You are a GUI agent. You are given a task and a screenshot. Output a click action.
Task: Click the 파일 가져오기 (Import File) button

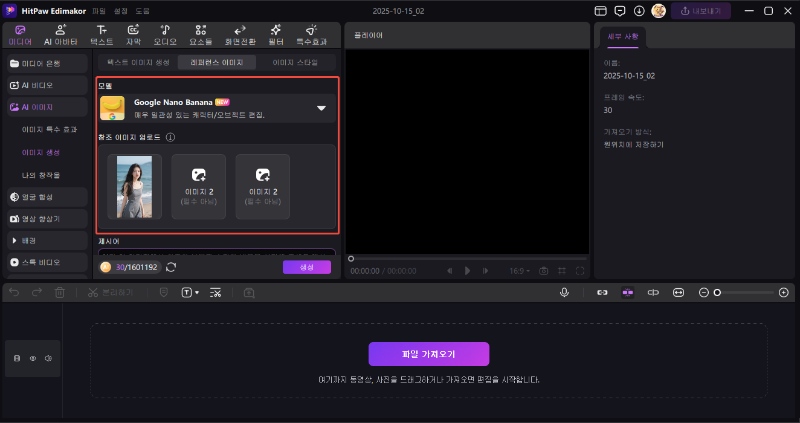tap(428, 354)
